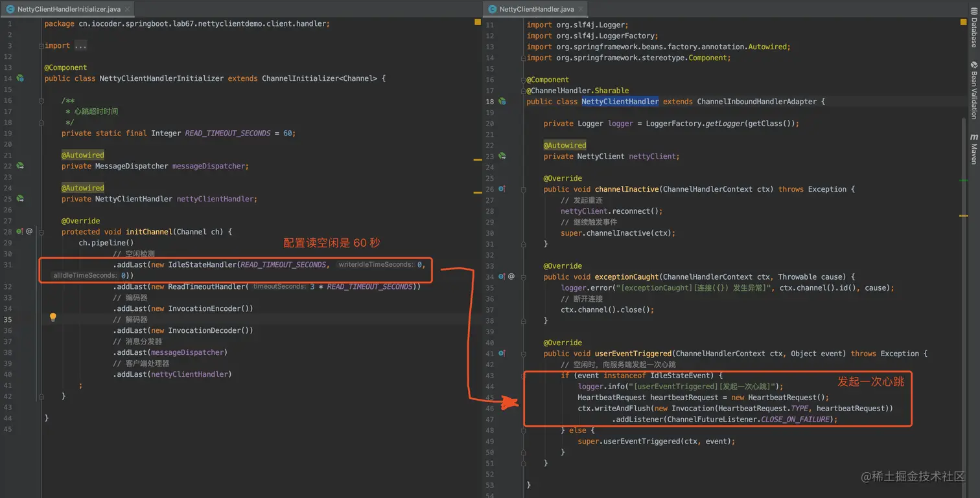Viewport: 980px width, 498px height.
Task: Click the timeoutSeconds parameter hint
Action: tap(280, 286)
